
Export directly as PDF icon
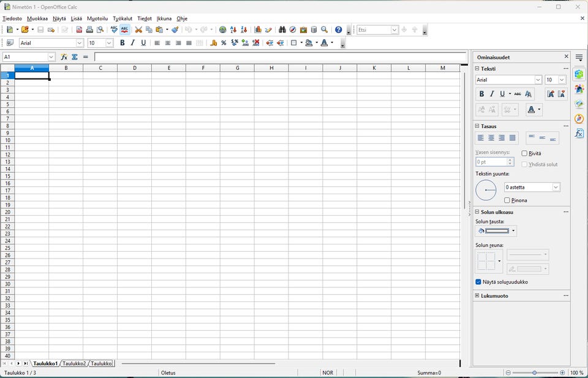[79, 29]
